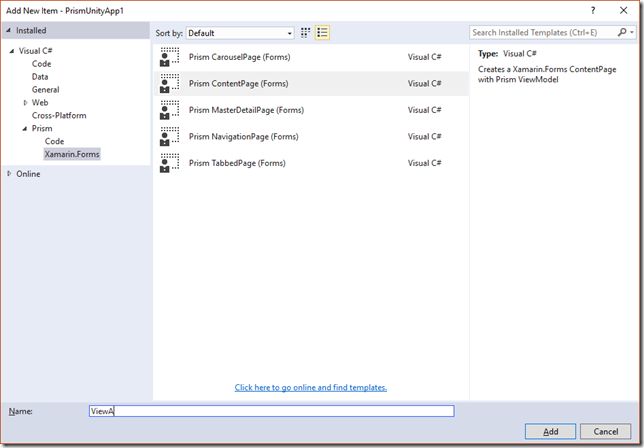This screenshot has width=644, height=448.
Task: Choose Prism NavigationPage (Forms) template
Action: (311, 137)
